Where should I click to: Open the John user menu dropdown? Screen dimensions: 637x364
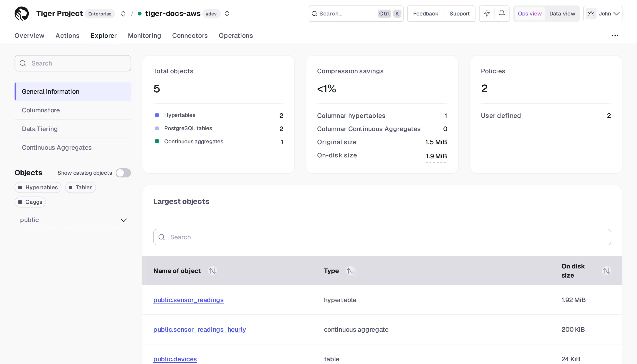pyautogui.click(x=603, y=13)
